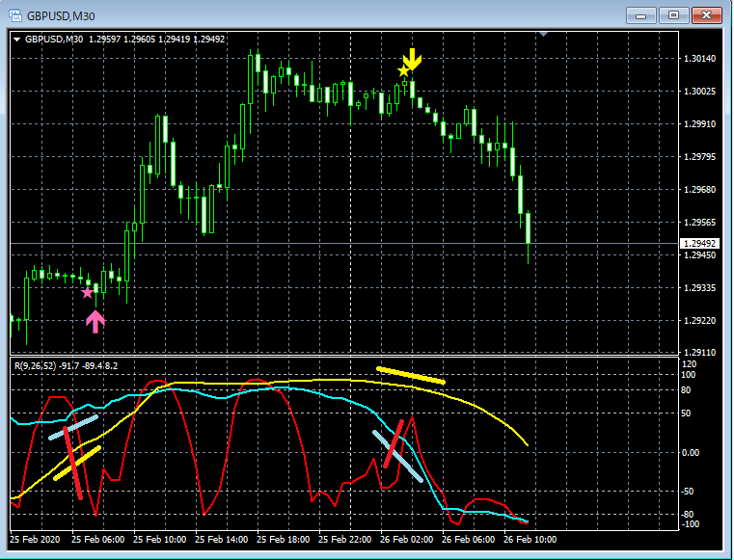Click the pink star marker

[x=87, y=293]
